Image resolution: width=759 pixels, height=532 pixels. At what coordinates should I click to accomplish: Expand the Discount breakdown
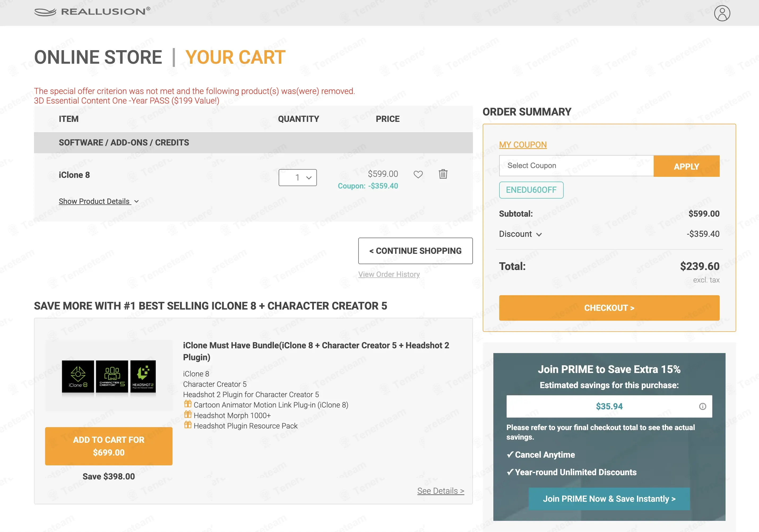(520, 234)
